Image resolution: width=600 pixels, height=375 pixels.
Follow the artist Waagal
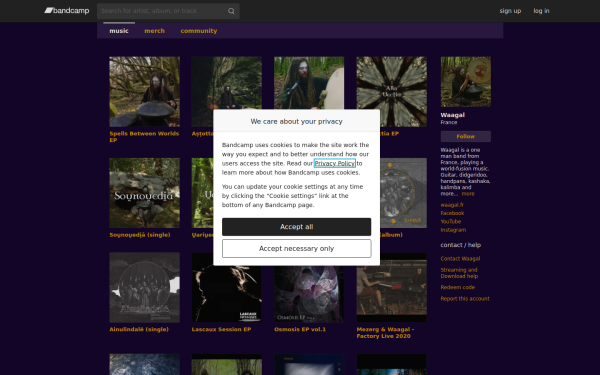click(x=466, y=136)
